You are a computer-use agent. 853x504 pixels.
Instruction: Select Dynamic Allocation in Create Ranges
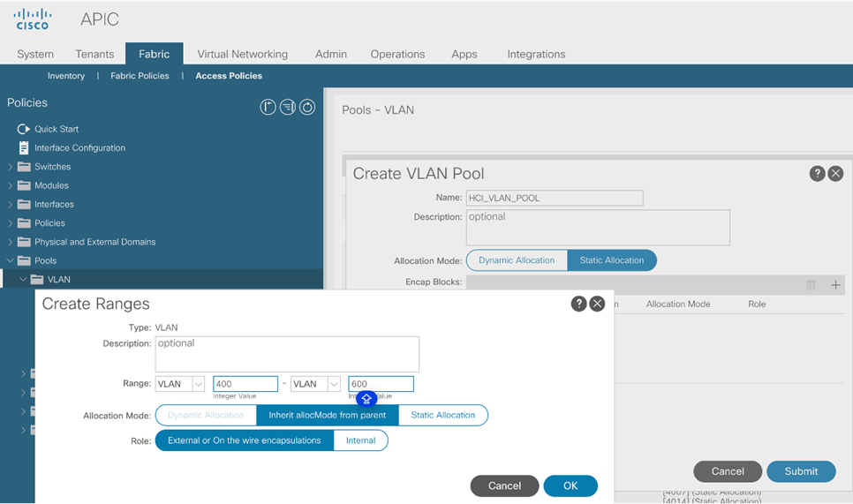206,416
